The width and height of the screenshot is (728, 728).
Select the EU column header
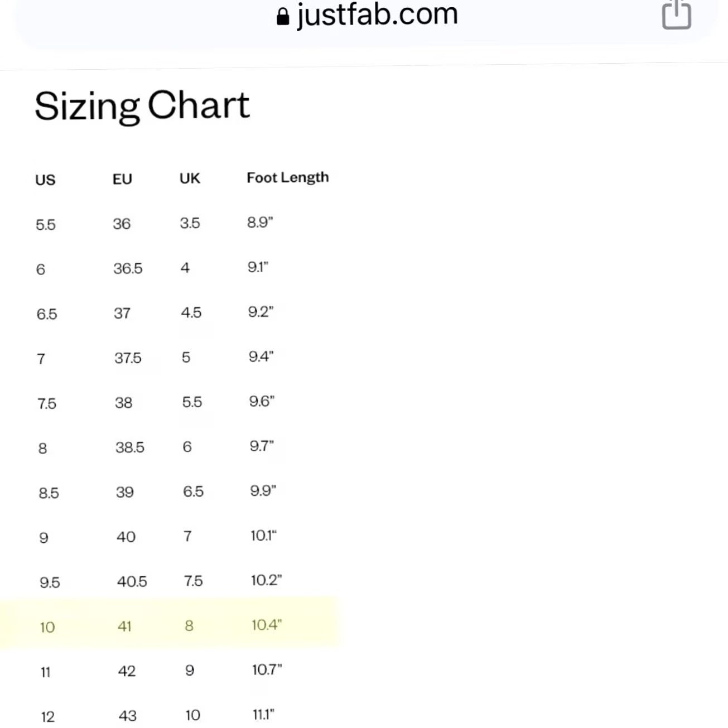click(x=122, y=179)
